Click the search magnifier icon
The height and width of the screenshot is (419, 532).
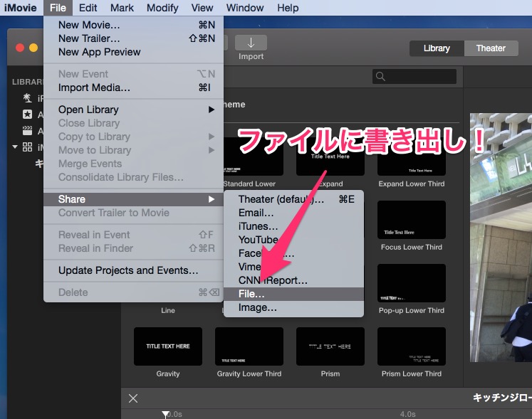[x=380, y=77]
